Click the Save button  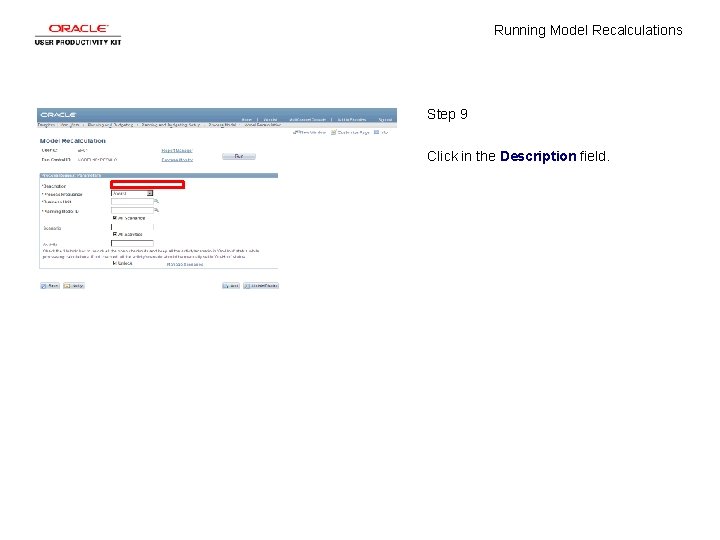pyautogui.click(x=50, y=286)
